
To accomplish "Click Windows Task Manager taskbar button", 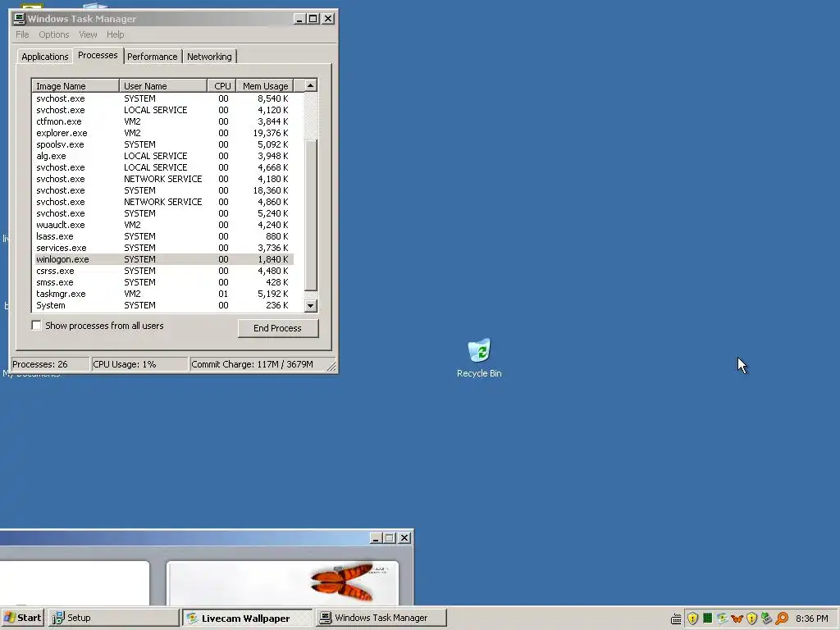I will (381, 618).
